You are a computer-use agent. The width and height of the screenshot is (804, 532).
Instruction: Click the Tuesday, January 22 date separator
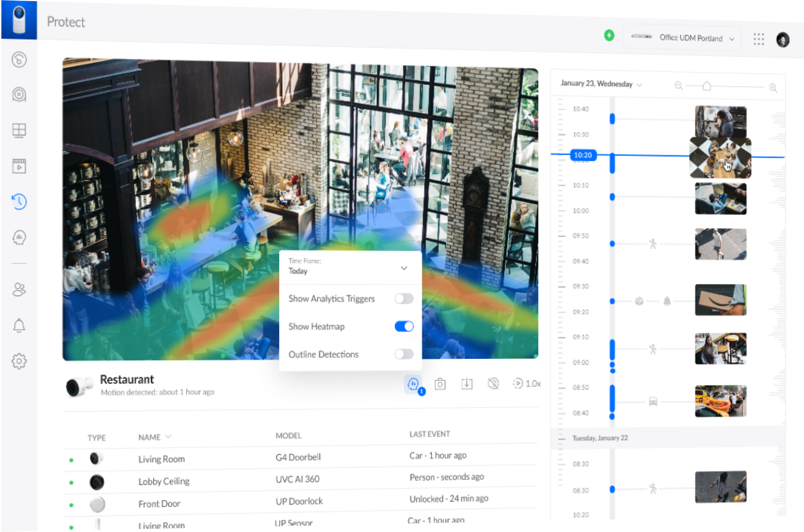(x=600, y=438)
